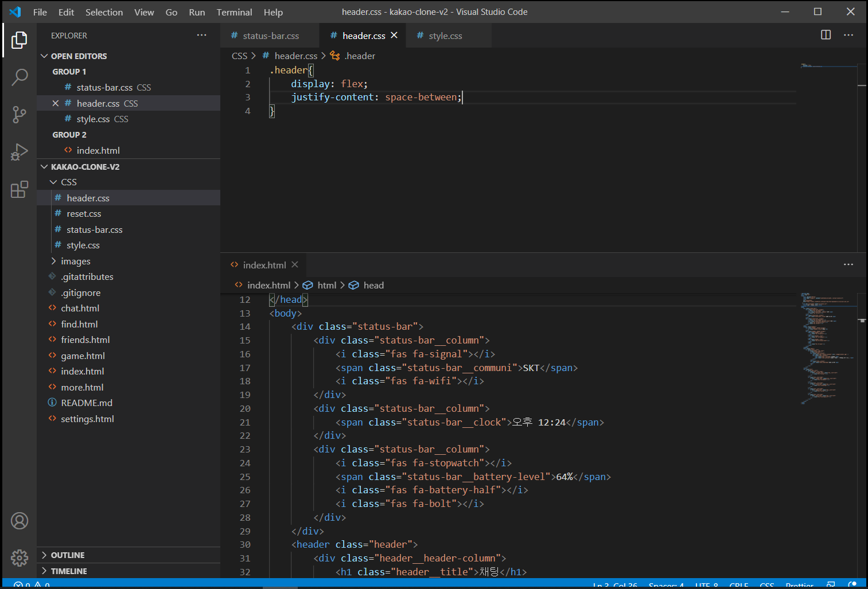Open style.css in the CSS folder
Viewport: 868px width, 589px height.
pyautogui.click(x=129, y=245)
